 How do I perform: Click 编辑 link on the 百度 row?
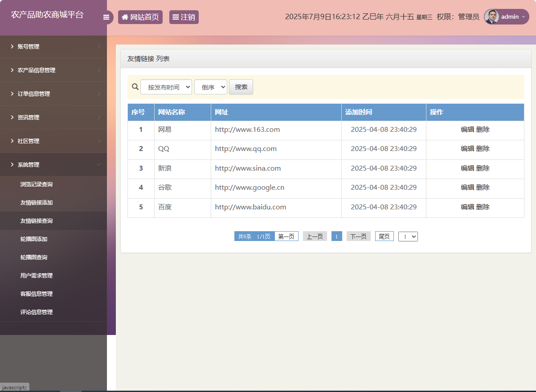coord(467,207)
